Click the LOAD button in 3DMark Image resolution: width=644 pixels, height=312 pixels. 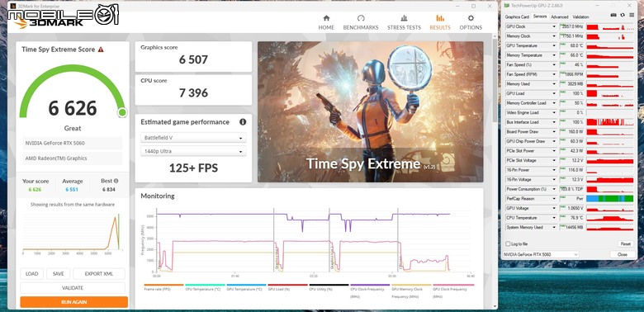pyautogui.click(x=31, y=274)
